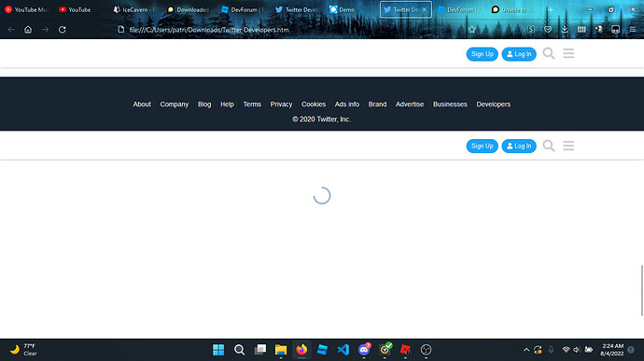
Task: Open the Developers footer link
Action: click(494, 104)
